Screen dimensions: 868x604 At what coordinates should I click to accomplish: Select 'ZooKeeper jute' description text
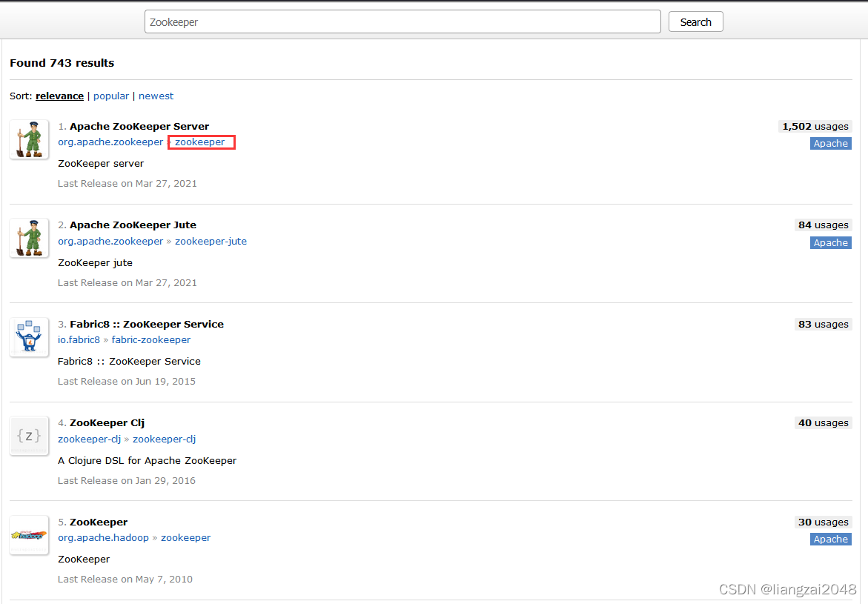pyautogui.click(x=95, y=263)
